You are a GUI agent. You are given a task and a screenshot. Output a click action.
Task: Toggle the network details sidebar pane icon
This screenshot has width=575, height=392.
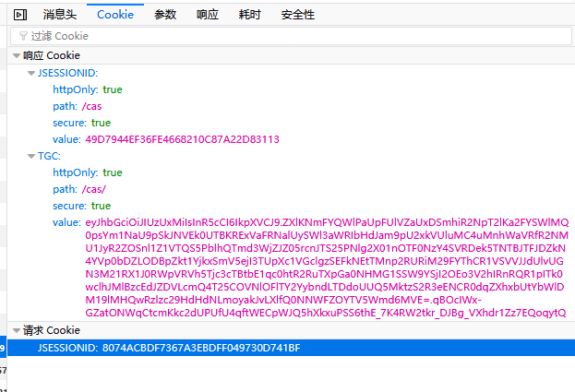coord(20,15)
